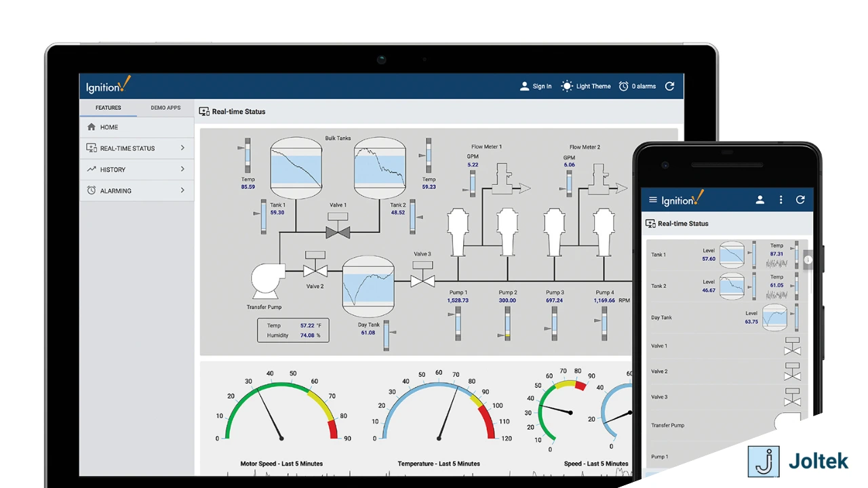Screen dimensions: 868x488
Task: Click the Alarming alarm clock icon in sidebar
Action: coord(92,190)
